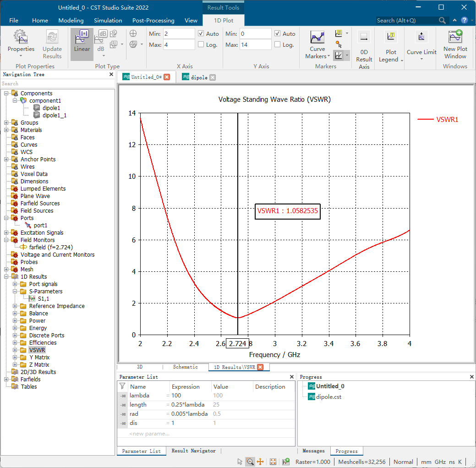Expand the Materials tree node
Viewport: 476px width, 468px height.
[x=6, y=130]
